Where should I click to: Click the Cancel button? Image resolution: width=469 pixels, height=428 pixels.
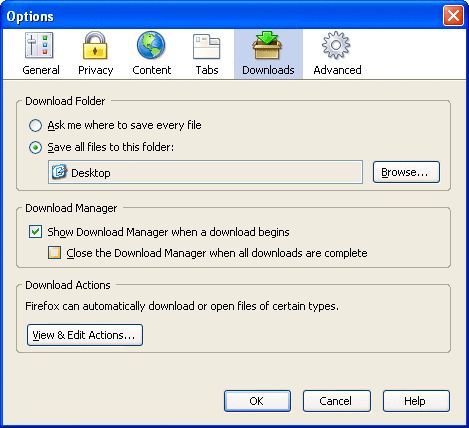tap(337, 401)
